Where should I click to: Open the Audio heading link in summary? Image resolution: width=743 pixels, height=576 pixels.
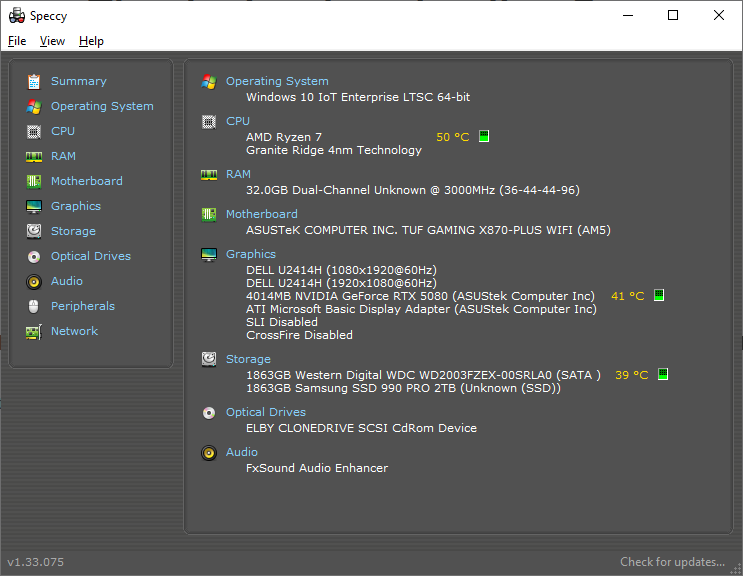[242, 452]
